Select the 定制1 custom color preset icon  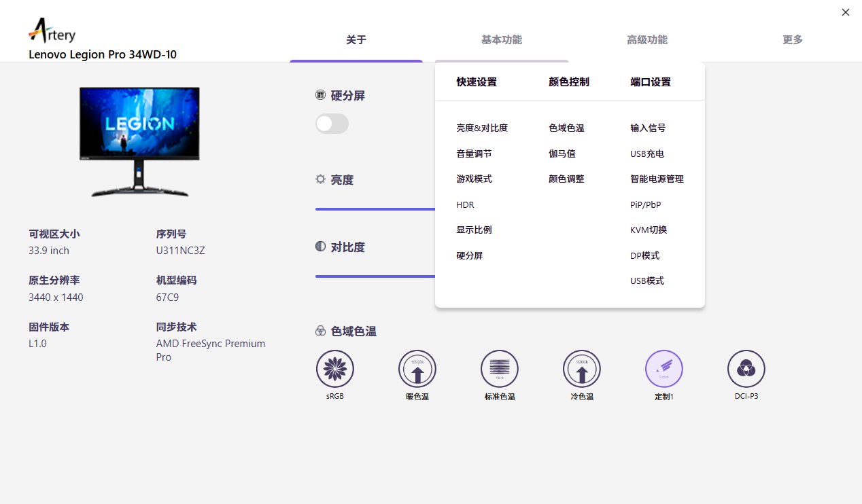point(663,369)
